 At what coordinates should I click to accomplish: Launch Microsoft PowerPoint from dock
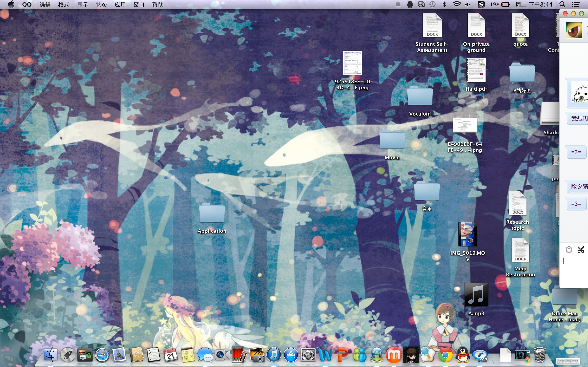[x=342, y=355]
